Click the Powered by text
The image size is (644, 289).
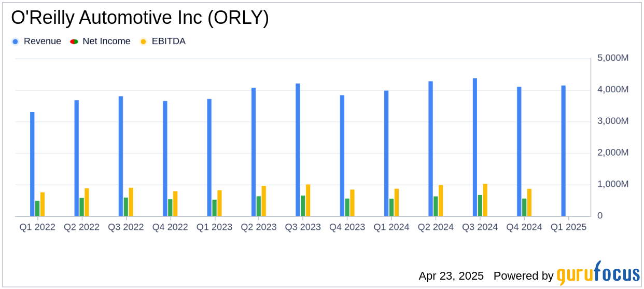[x=523, y=276]
